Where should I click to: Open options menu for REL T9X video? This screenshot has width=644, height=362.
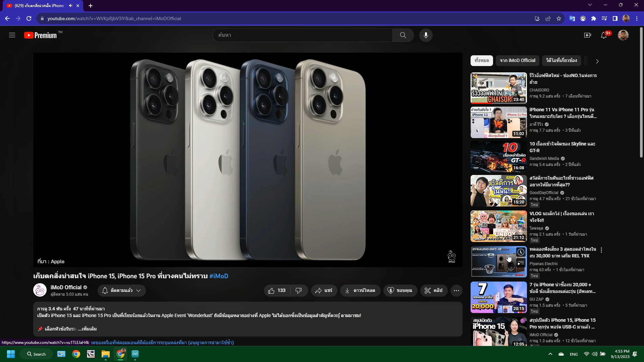click(x=601, y=250)
